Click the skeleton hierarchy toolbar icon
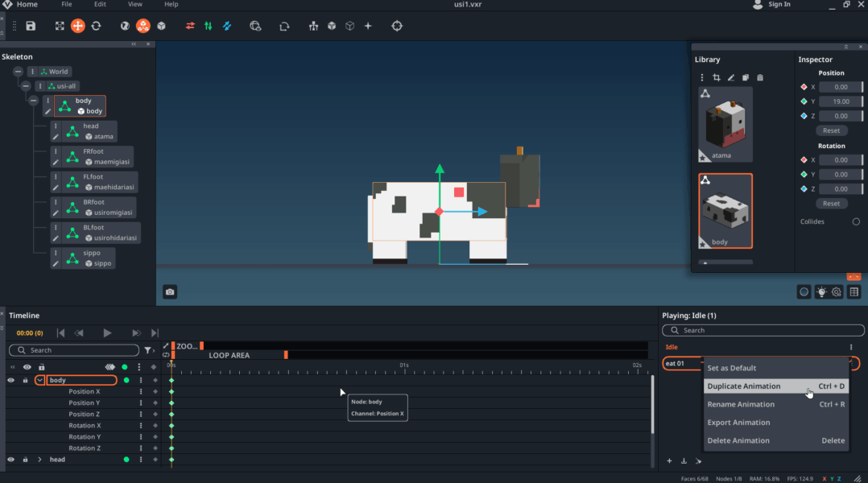This screenshot has height=483, width=868. click(313, 26)
